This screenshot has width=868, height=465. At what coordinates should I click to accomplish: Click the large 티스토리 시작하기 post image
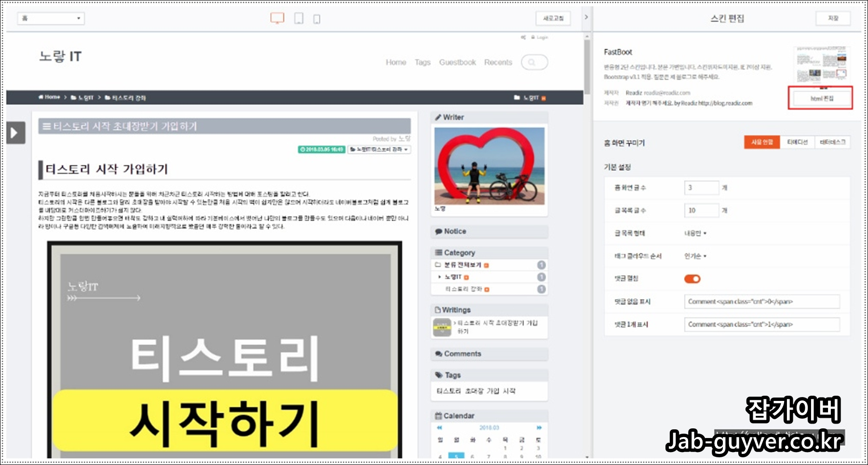pyautogui.click(x=225, y=349)
